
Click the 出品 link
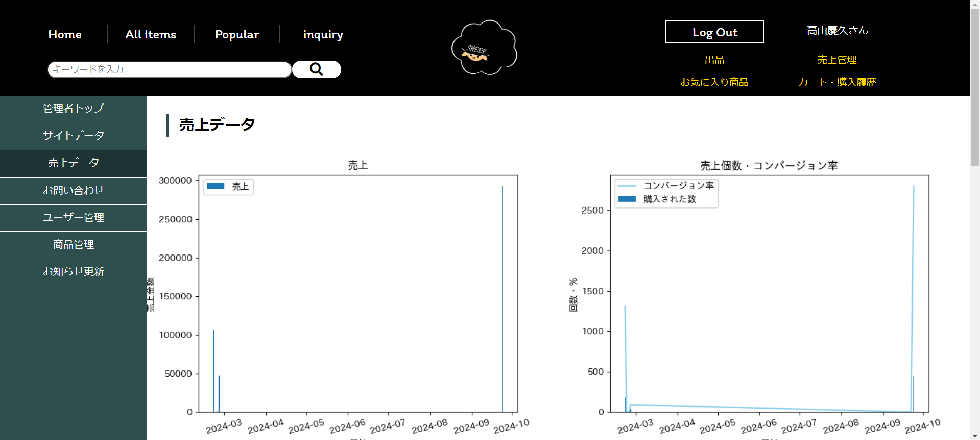(x=714, y=60)
